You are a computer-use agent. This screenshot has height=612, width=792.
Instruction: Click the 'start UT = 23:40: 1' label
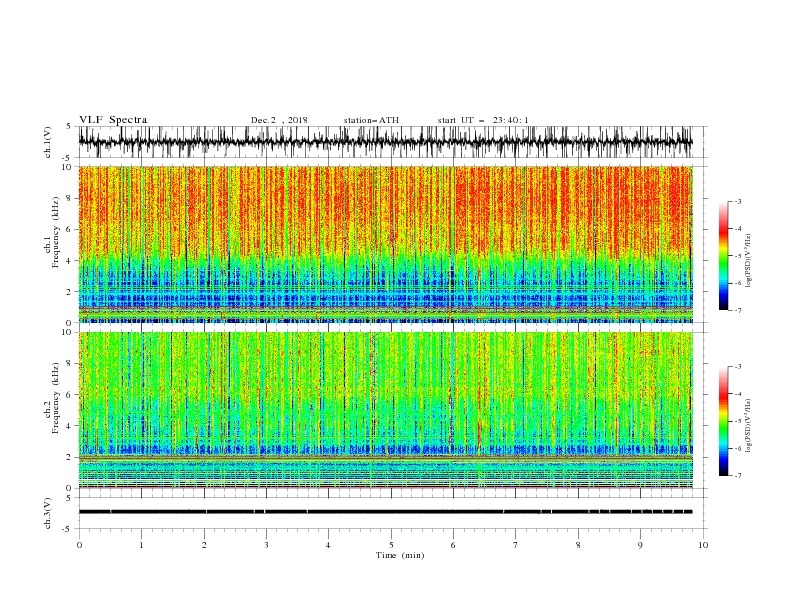pos(483,120)
